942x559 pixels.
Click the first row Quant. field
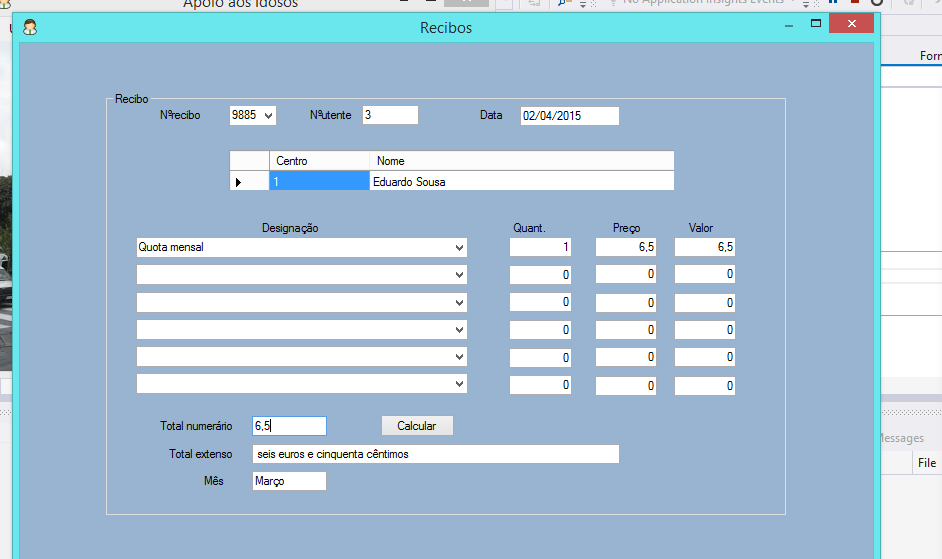pos(540,247)
